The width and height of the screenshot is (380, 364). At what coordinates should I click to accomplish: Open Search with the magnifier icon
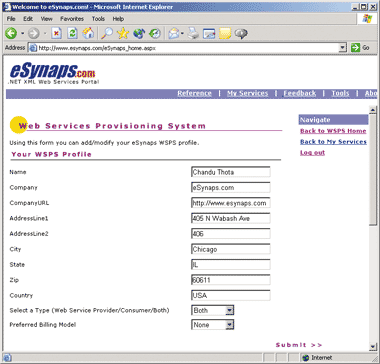[x=107, y=33]
